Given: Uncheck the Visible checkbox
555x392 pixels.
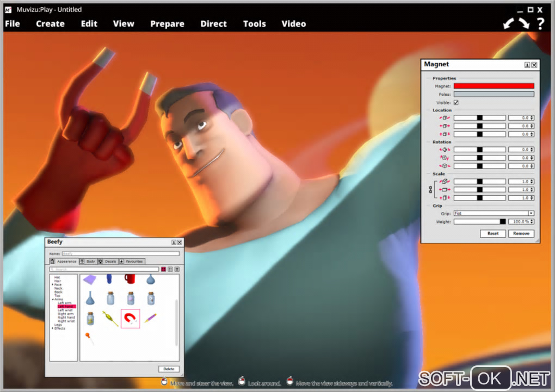Looking at the screenshot, I should (457, 103).
